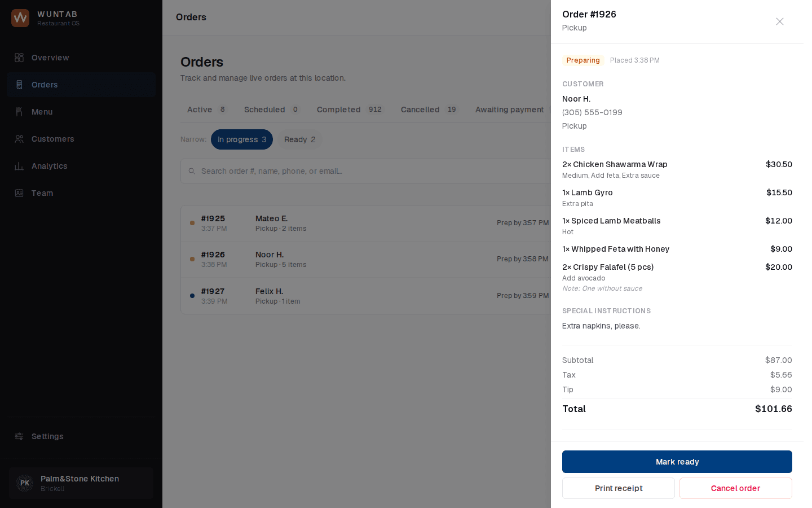Open the Analytics chart icon
812x508 pixels.
coord(19,166)
